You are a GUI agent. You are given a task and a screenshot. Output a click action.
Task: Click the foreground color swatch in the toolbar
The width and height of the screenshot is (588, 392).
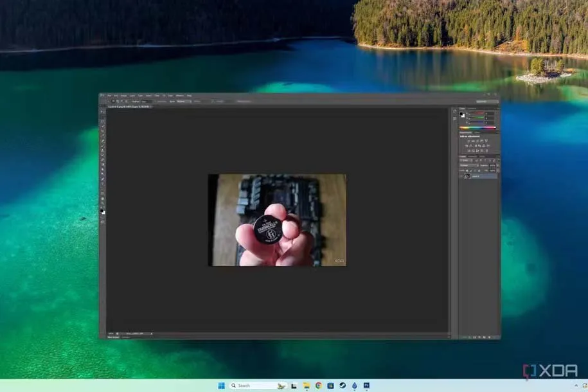[102, 209]
